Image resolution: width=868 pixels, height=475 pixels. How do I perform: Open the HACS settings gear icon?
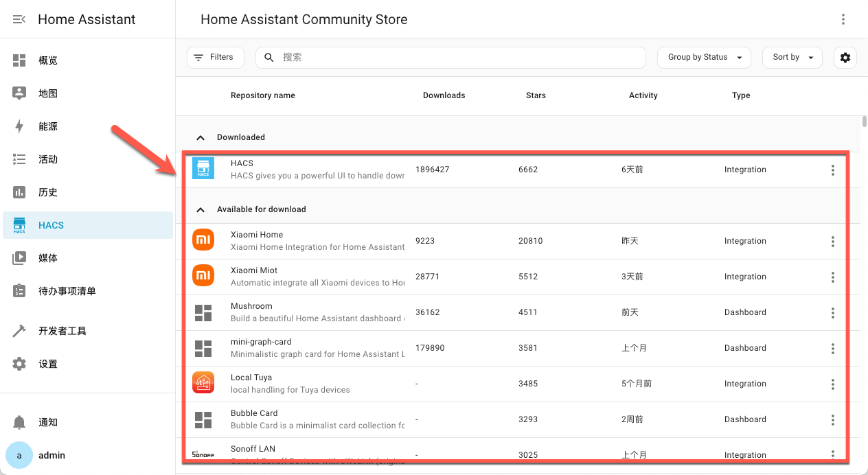click(x=845, y=57)
